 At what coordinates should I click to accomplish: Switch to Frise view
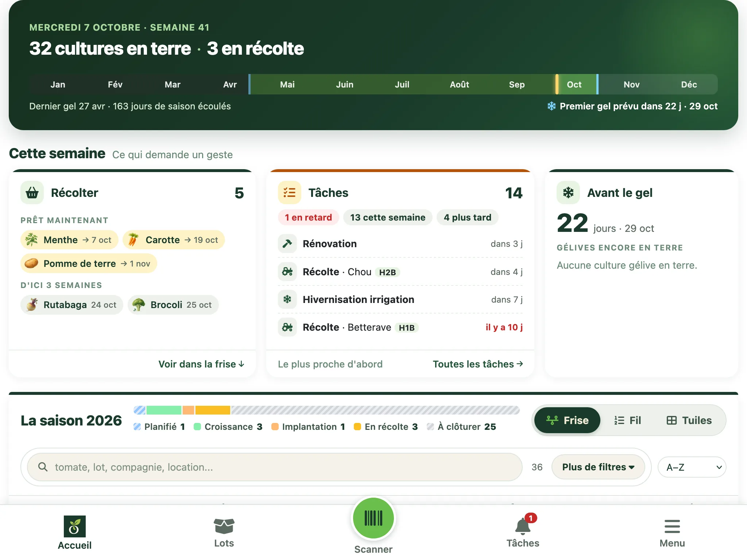pyautogui.click(x=567, y=420)
